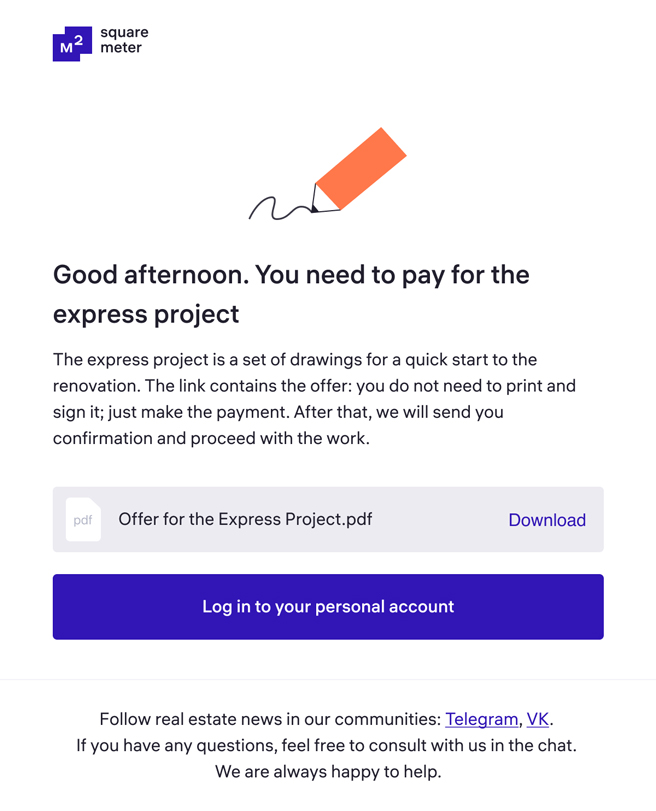Click the "square meter" brand name text
This screenshot has width=656, height=811.
(124, 40)
